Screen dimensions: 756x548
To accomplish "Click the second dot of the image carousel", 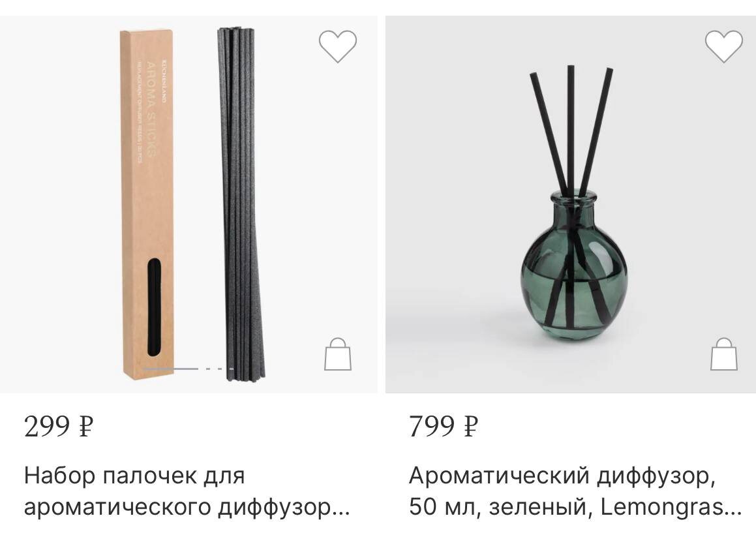I will pyautogui.click(x=208, y=369).
